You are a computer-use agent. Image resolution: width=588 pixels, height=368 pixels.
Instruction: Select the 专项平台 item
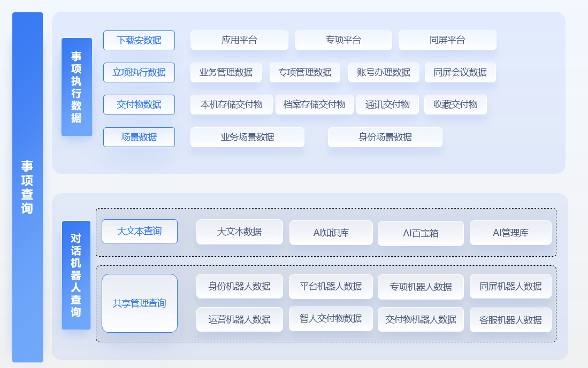coord(343,40)
